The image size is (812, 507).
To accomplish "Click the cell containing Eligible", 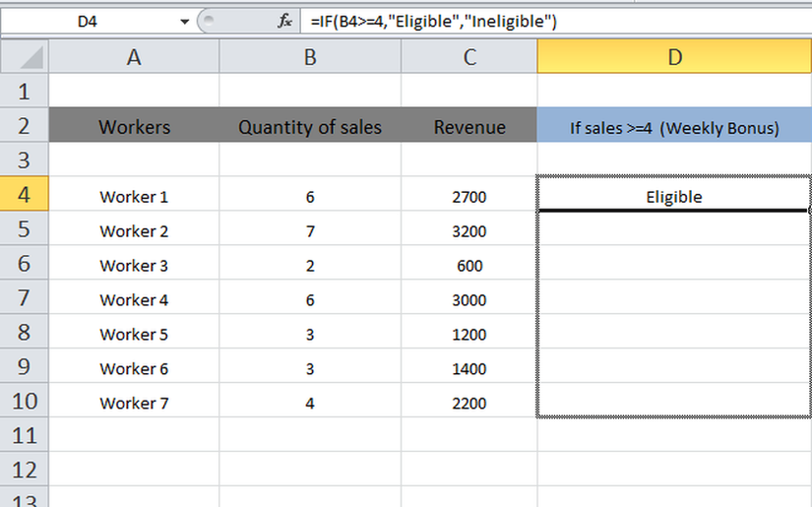I will (674, 196).
